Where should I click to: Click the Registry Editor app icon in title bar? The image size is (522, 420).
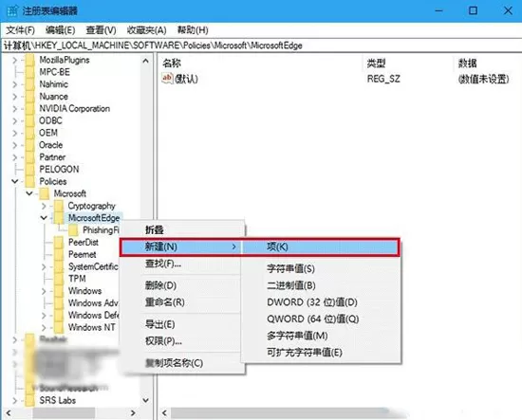12,10
